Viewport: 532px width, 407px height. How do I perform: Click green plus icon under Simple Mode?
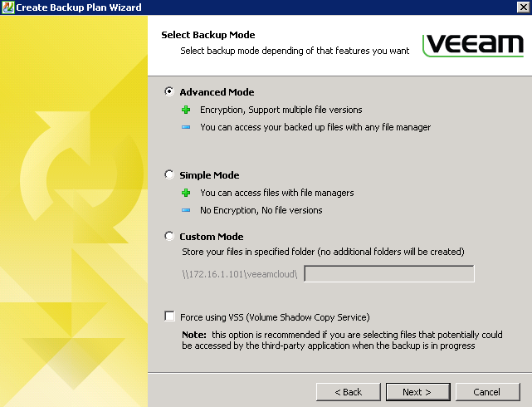pyautogui.click(x=186, y=193)
